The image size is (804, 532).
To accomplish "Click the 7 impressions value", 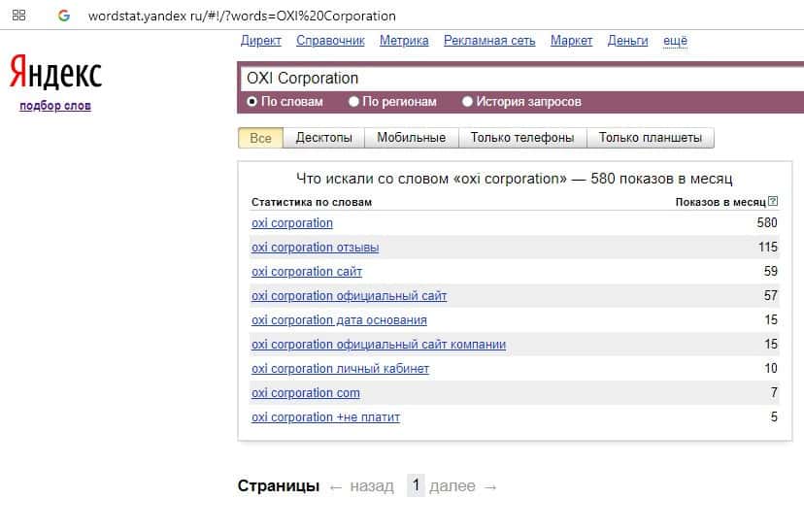I will pyautogui.click(x=774, y=392).
